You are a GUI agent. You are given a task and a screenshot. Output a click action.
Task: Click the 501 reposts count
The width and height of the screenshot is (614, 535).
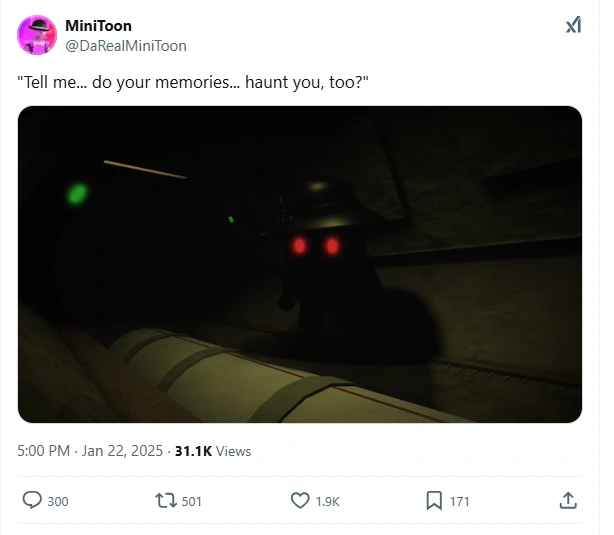tap(191, 501)
